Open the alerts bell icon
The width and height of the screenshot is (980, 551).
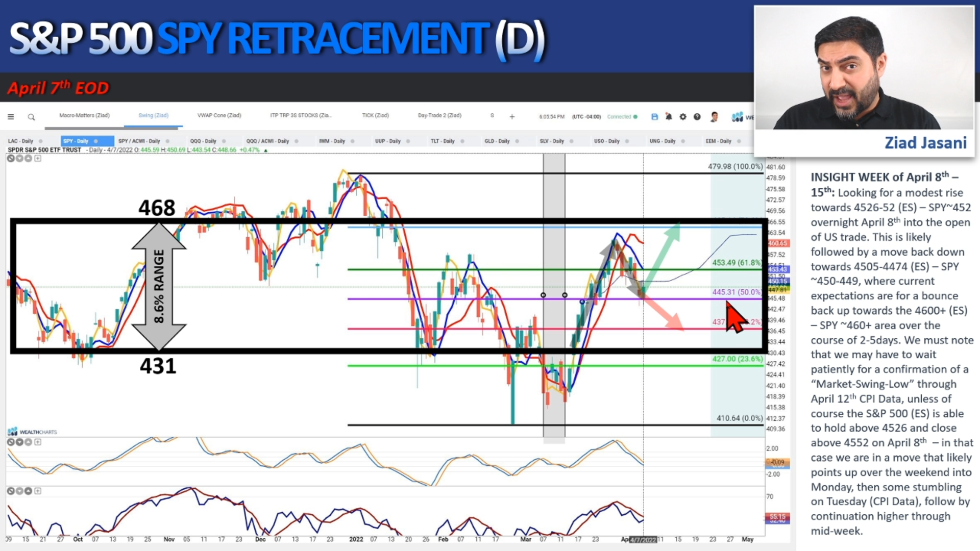(x=669, y=117)
